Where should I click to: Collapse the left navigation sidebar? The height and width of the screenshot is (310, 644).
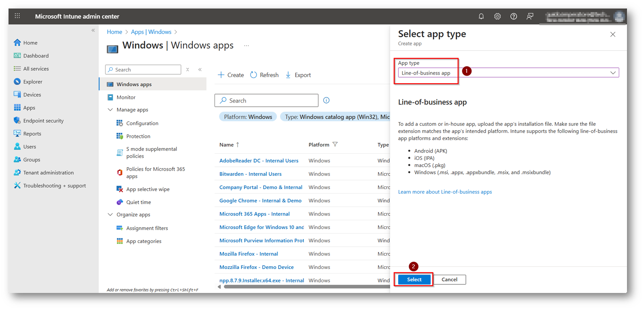(93, 30)
